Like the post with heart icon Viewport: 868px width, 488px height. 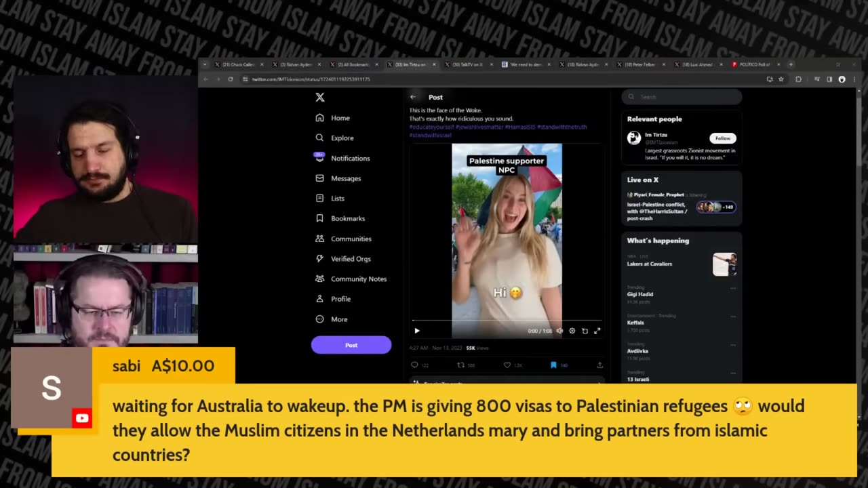click(x=507, y=365)
